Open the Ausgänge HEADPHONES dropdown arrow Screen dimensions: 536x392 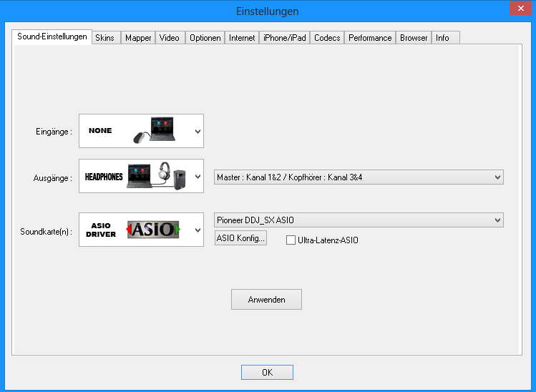pos(198,177)
